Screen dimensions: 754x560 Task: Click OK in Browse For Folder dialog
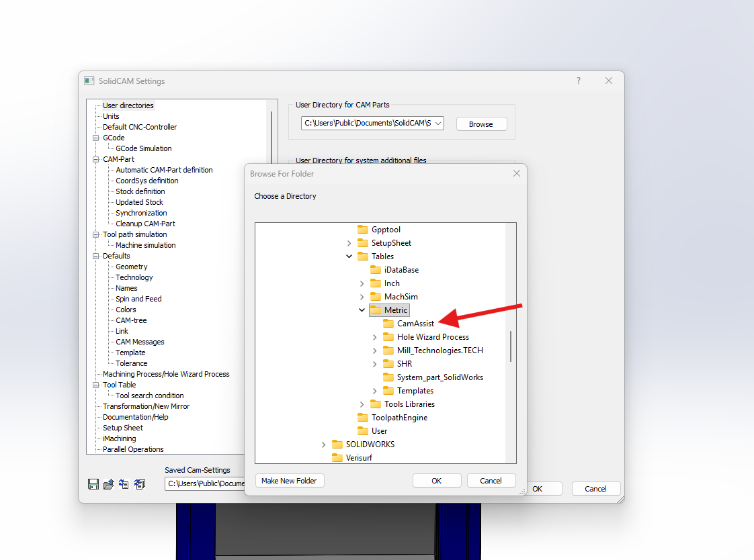click(x=436, y=481)
